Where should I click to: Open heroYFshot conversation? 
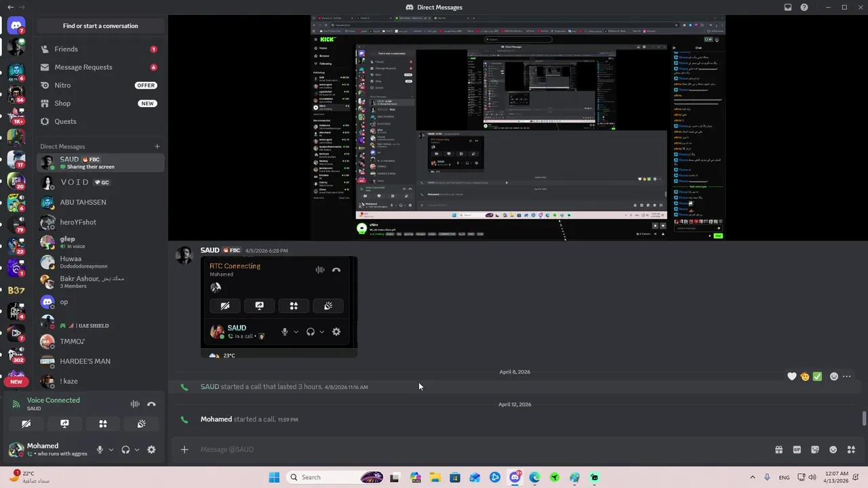click(x=100, y=222)
